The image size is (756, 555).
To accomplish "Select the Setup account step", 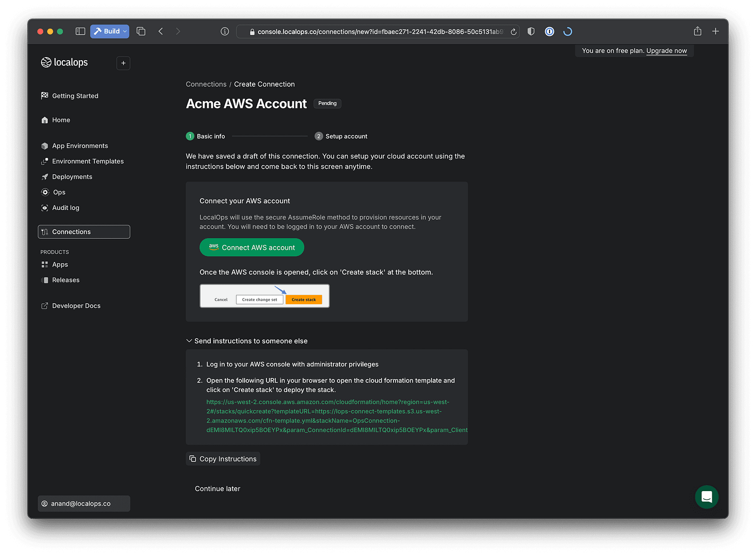I will (x=341, y=137).
